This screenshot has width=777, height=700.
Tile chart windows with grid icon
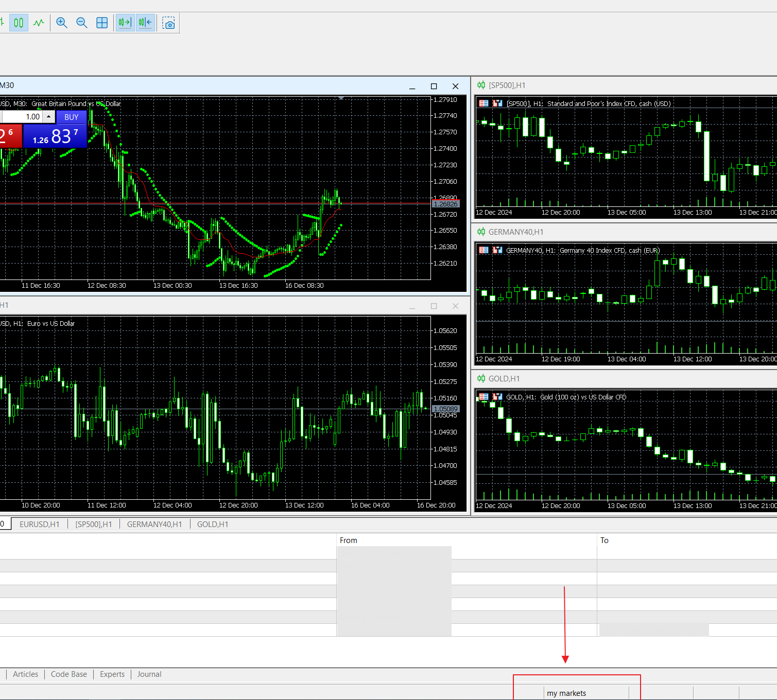click(102, 23)
